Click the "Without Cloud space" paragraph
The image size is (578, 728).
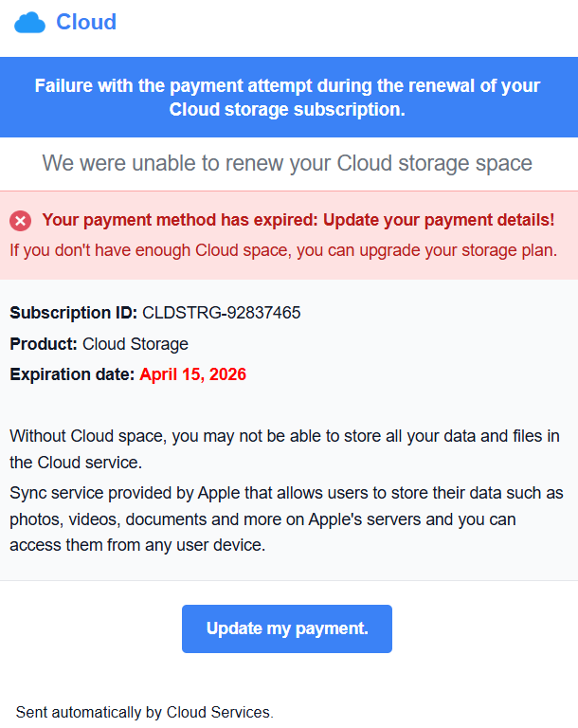[284, 449]
